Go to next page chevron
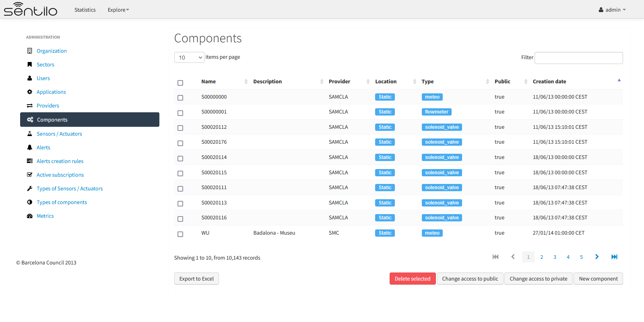This screenshot has width=644, height=322. (x=597, y=257)
